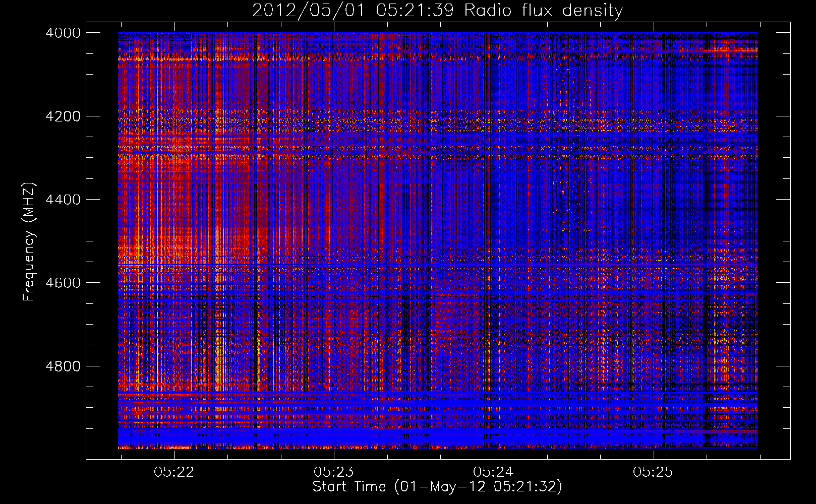This screenshot has height=504, width=816.
Task: Click the plot title "2012/05/01 05:21:39 Radio flux density"
Action: pyautogui.click(x=437, y=10)
